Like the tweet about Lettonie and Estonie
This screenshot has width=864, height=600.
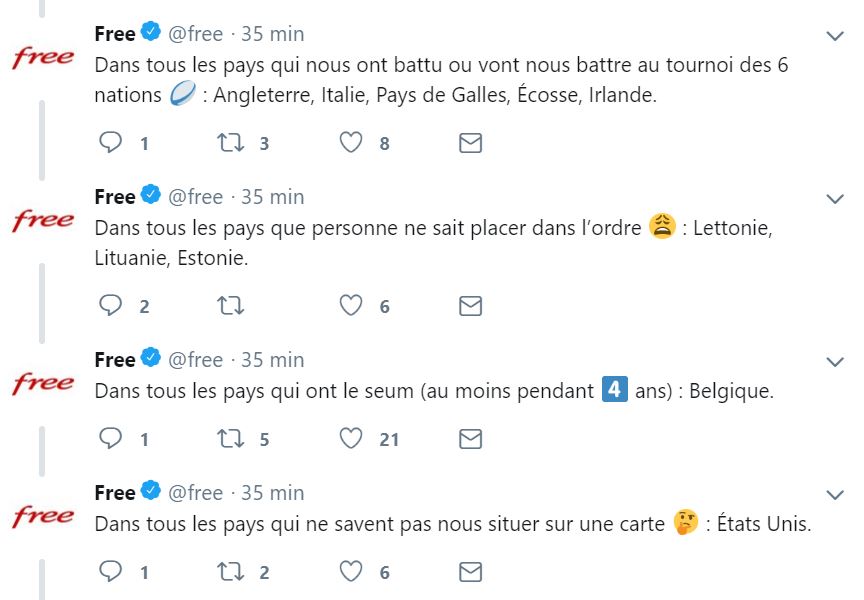click(x=350, y=306)
